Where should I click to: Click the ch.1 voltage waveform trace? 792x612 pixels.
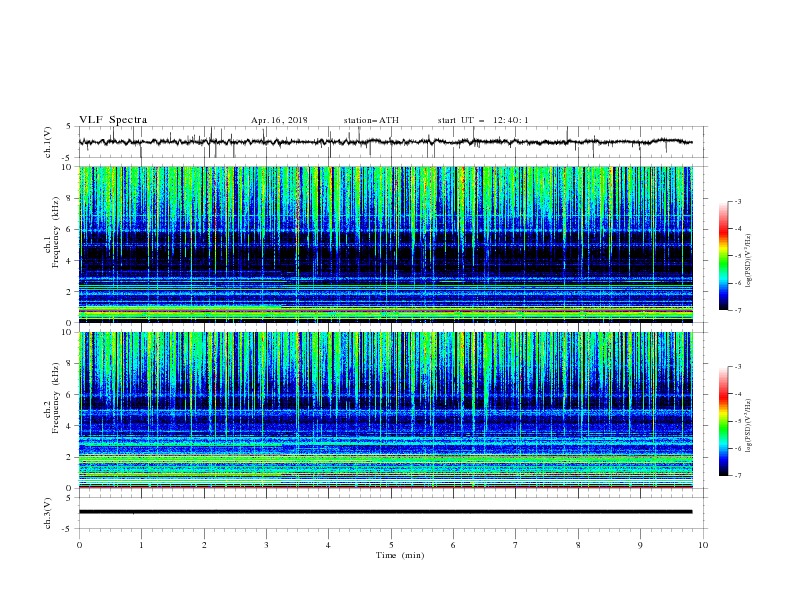tap(385, 142)
